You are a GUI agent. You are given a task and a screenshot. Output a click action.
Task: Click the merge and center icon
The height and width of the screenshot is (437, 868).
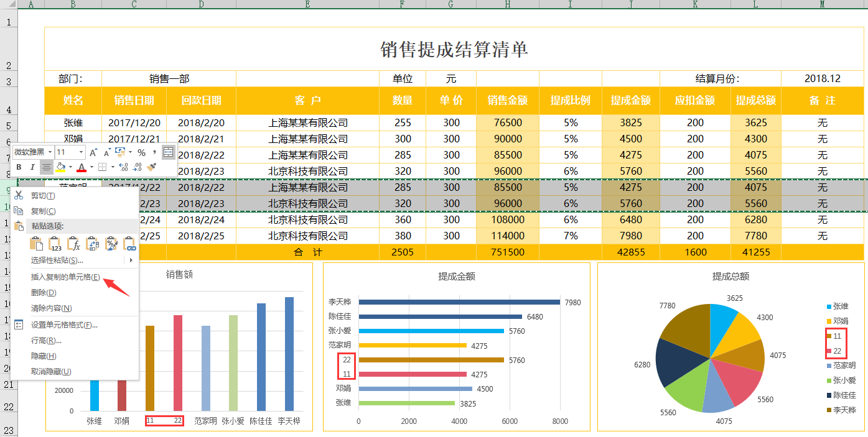coord(168,152)
